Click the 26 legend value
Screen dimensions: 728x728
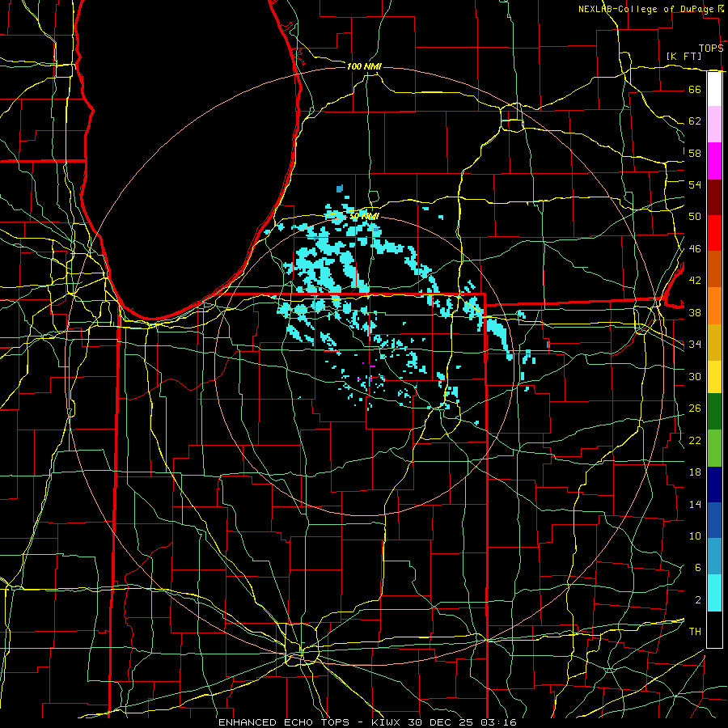pyautogui.click(x=695, y=408)
